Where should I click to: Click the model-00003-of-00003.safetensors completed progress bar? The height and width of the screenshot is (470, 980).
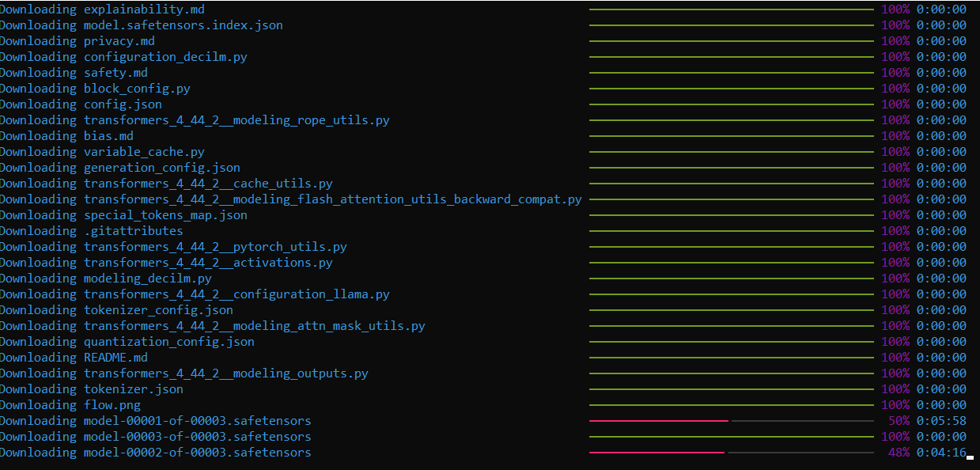pos(732,437)
